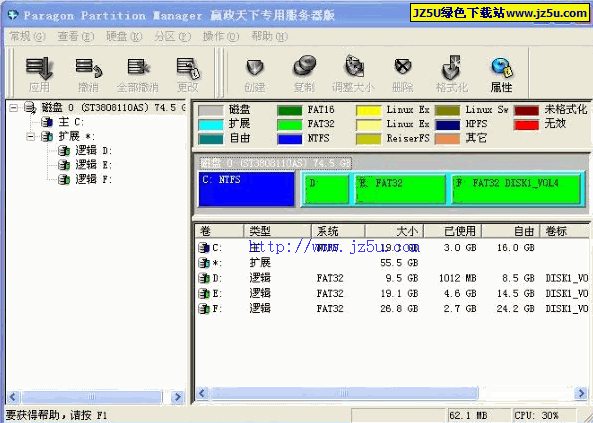The image size is (593, 423).
Task: Collapse the 扩展 *: tree node
Action: click(x=31, y=136)
